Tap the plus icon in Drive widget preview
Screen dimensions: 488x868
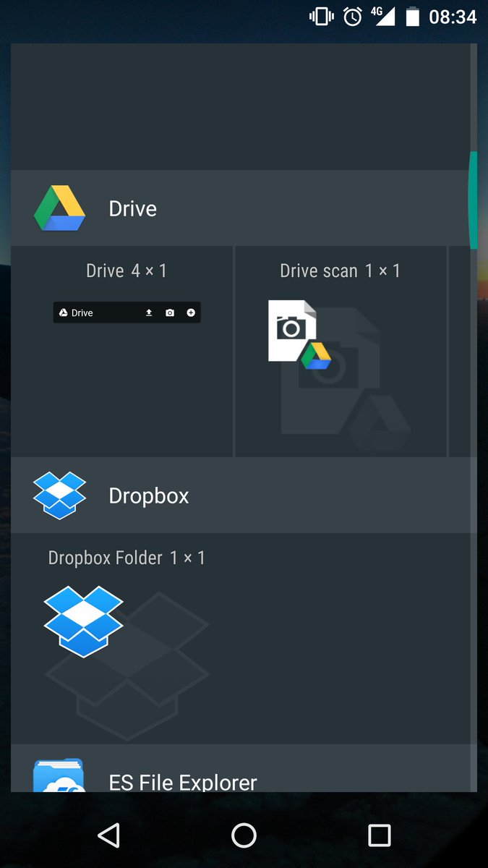pos(191,312)
